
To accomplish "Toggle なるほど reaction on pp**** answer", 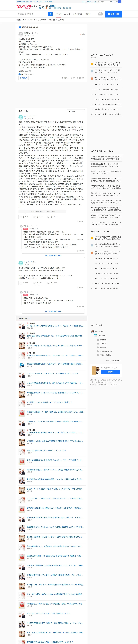I will [25, 217].
